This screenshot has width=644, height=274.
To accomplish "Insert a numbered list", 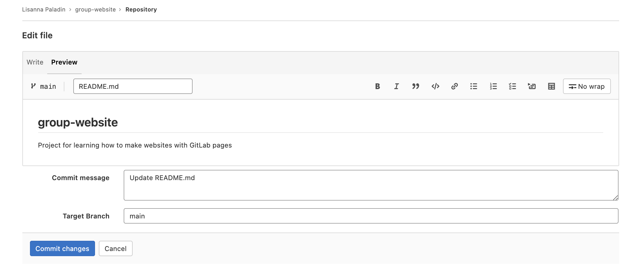I will click(493, 86).
